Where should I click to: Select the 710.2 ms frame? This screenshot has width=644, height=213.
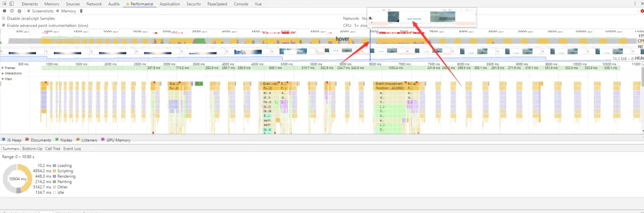pos(182,68)
